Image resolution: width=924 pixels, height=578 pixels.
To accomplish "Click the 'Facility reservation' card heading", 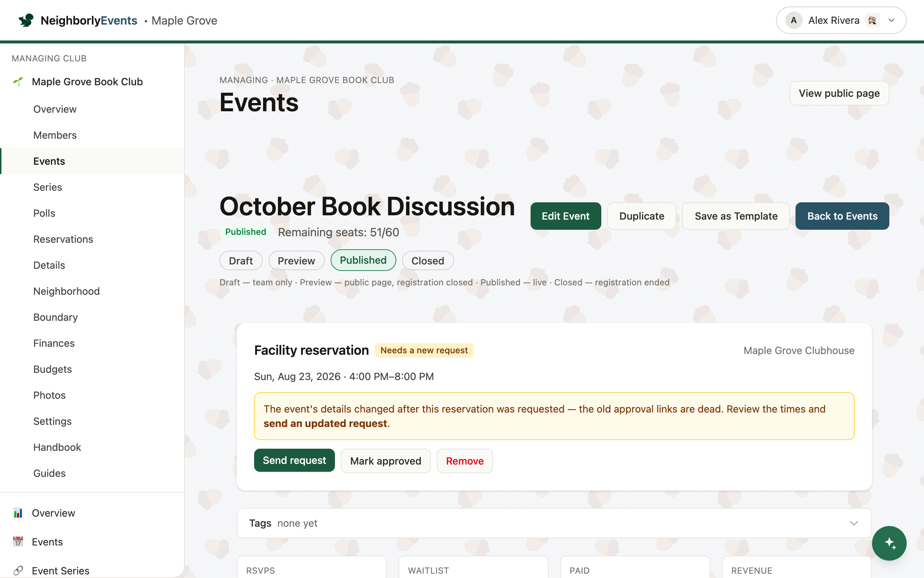I will tap(311, 350).
